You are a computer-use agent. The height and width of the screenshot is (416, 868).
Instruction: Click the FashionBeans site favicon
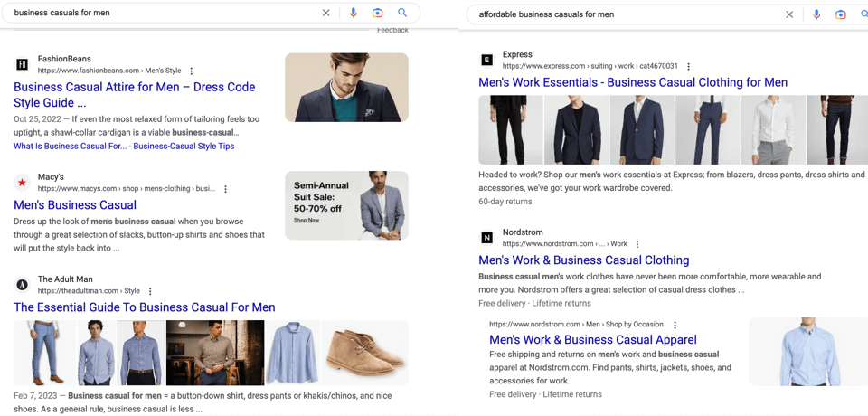(x=23, y=64)
